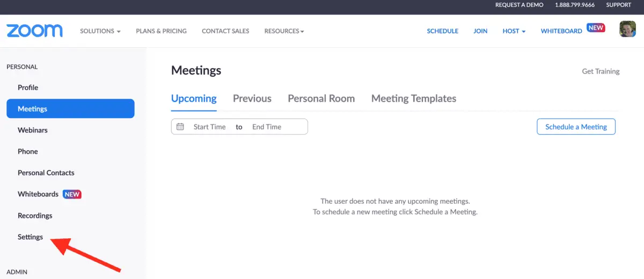Screen dimensions: 644x279
Task: Open Settings in the sidebar
Action: tap(30, 237)
